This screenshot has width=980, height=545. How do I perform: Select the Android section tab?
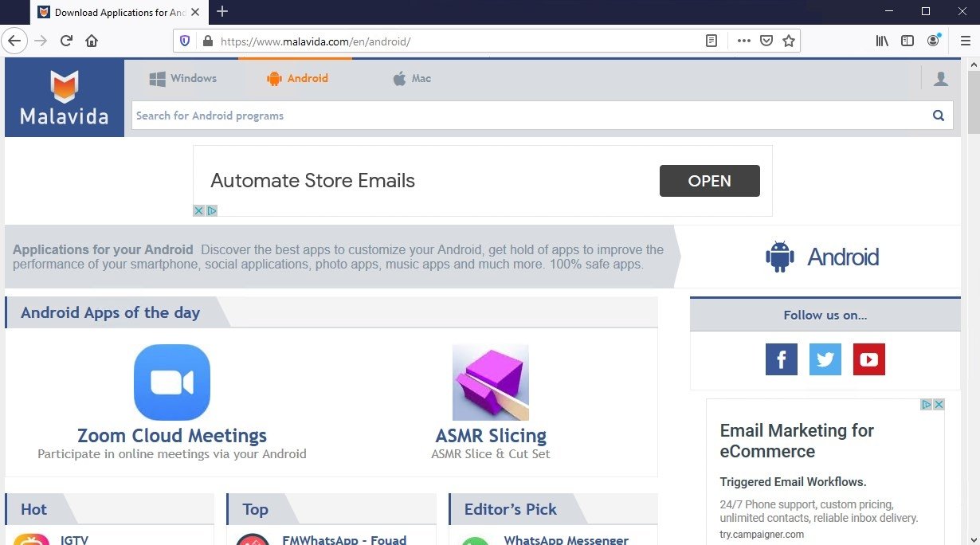[297, 78]
